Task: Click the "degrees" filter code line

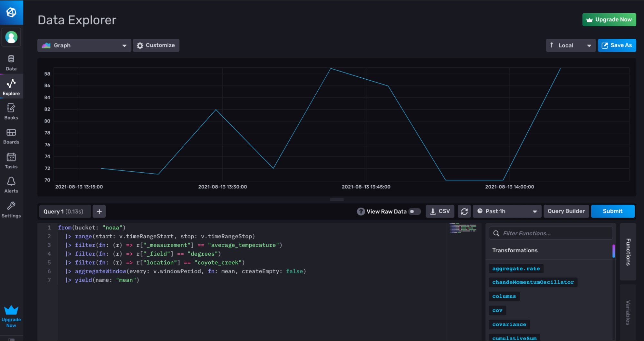Action: (143, 254)
